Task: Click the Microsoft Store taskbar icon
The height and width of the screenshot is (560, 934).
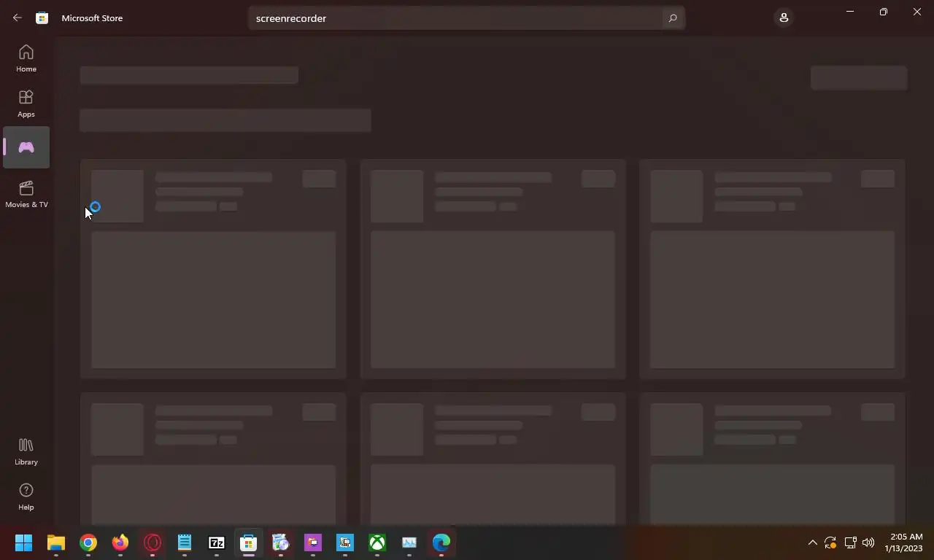Action: (x=249, y=542)
